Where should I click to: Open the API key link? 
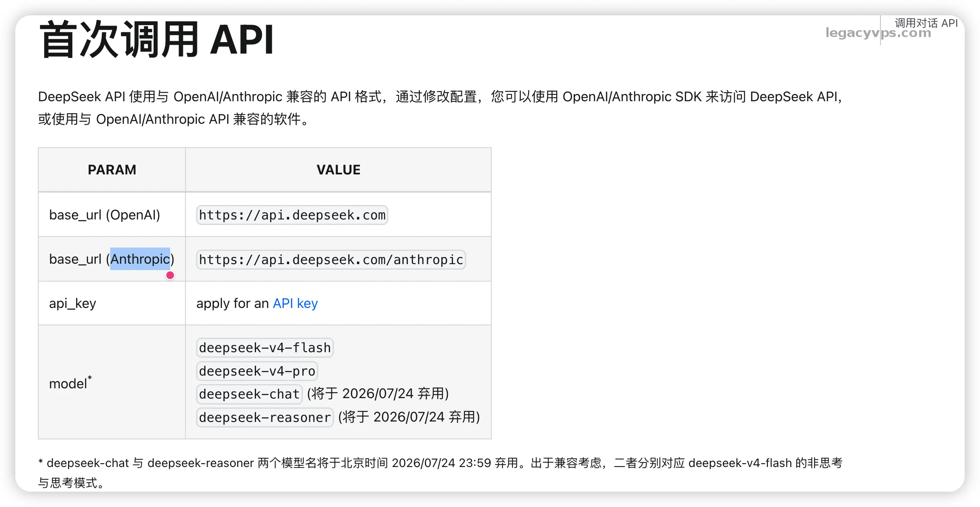pos(295,303)
